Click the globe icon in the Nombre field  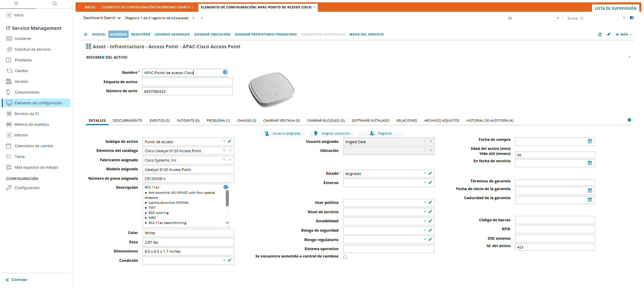click(x=225, y=72)
